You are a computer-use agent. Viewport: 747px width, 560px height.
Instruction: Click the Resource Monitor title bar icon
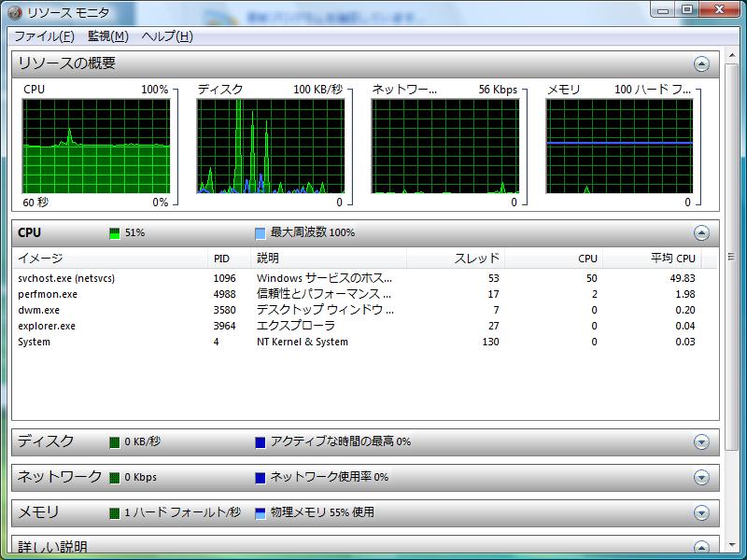pos(12,12)
